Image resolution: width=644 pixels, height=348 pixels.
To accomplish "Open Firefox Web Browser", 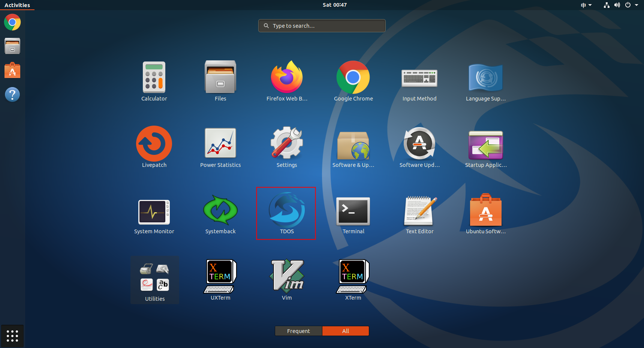I will pyautogui.click(x=287, y=81).
